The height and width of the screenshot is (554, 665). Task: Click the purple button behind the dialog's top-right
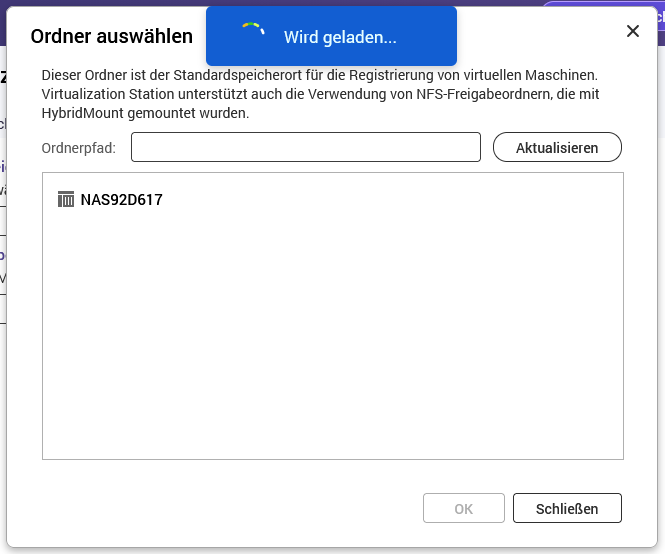pyautogui.click(x=605, y=6)
